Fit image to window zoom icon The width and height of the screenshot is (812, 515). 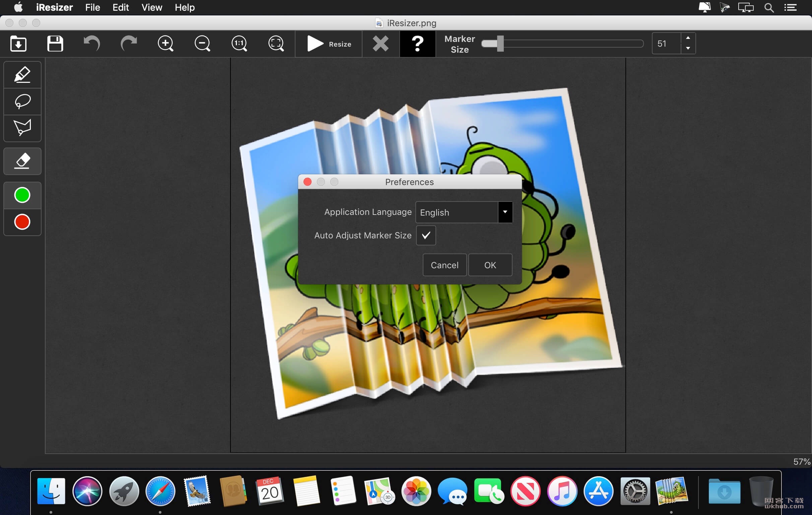pyautogui.click(x=276, y=44)
